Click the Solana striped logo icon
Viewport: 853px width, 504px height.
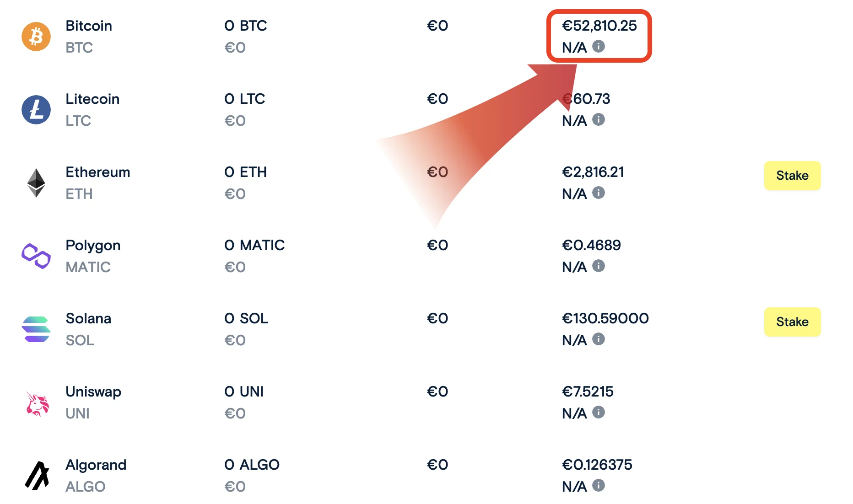point(36,329)
